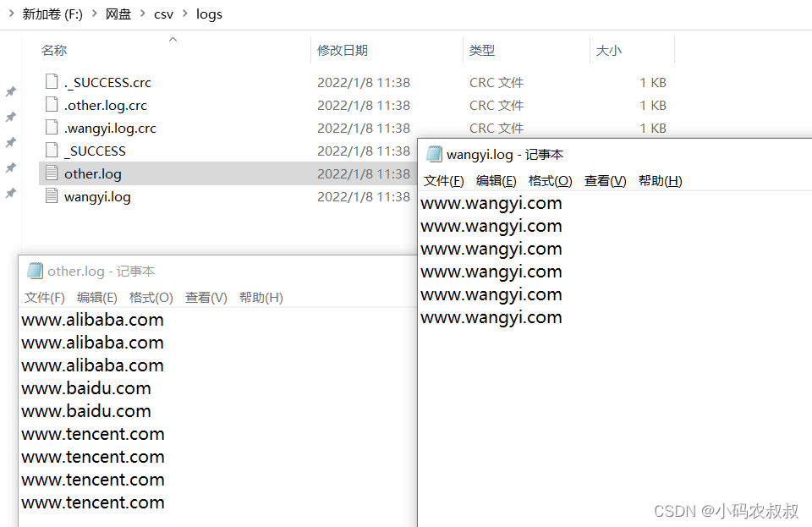Navigate to 网盘 breadcrumb folder

[x=118, y=14]
